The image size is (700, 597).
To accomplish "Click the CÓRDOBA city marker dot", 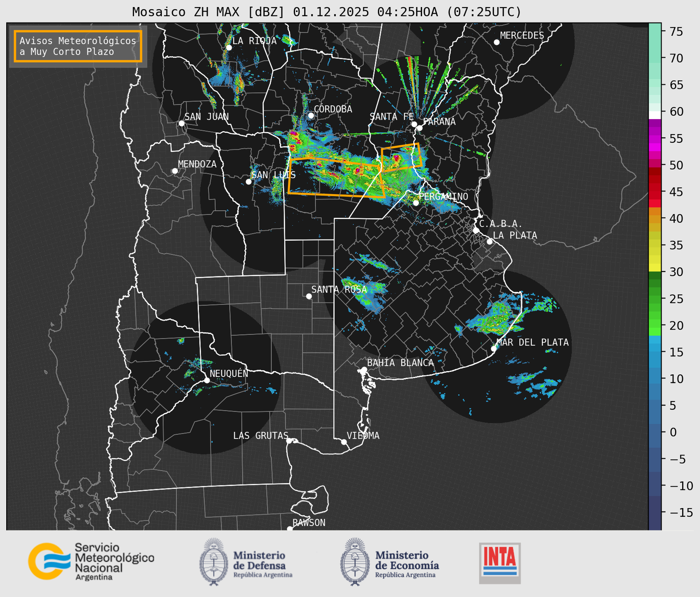I will pyautogui.click(x=311, y=115).
